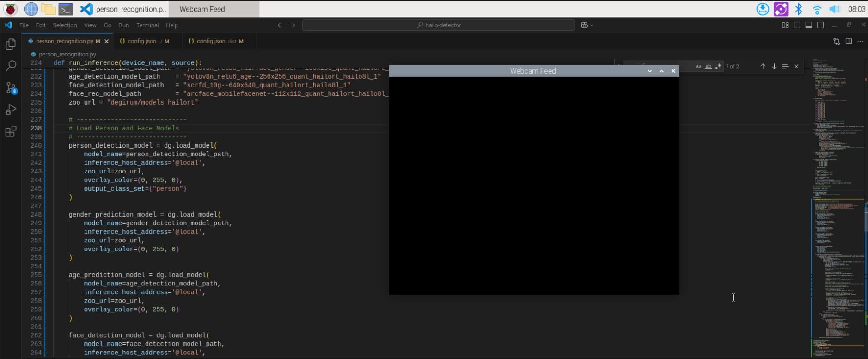Open Source Control view with badge
The width and height of the screenshot is (868, 359).
pos(11,88)
